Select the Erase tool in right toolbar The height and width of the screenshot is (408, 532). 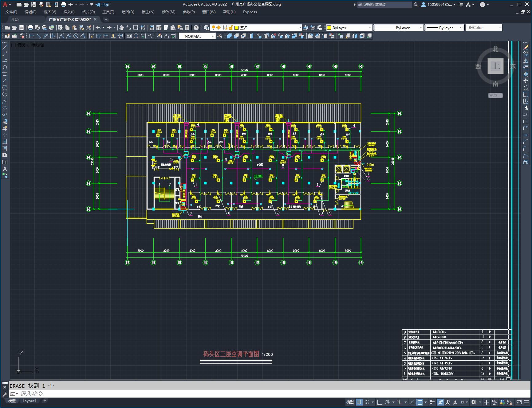[526, 47]
